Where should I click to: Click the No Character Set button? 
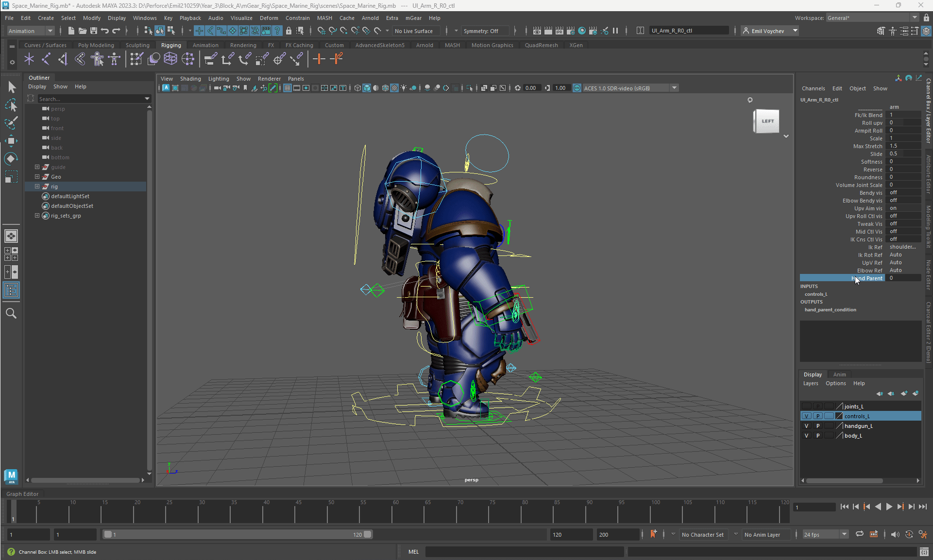click(703, 534)
